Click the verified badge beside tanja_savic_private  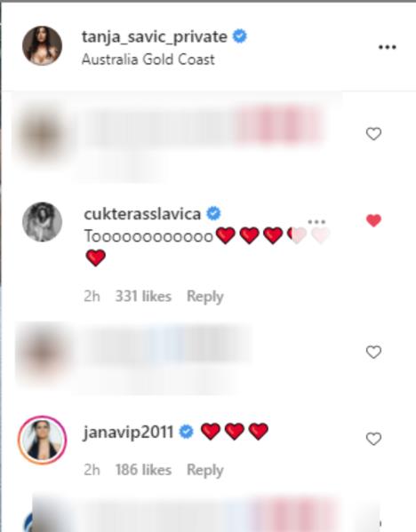point(240,36)
